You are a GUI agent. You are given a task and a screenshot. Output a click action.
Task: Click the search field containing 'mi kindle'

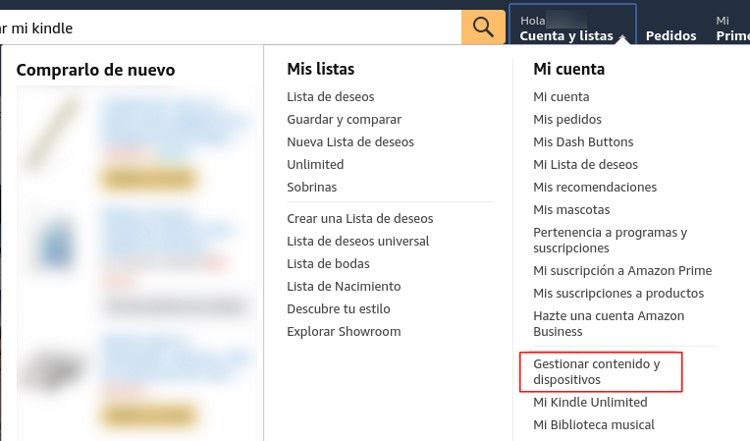[x=231, y=28]
